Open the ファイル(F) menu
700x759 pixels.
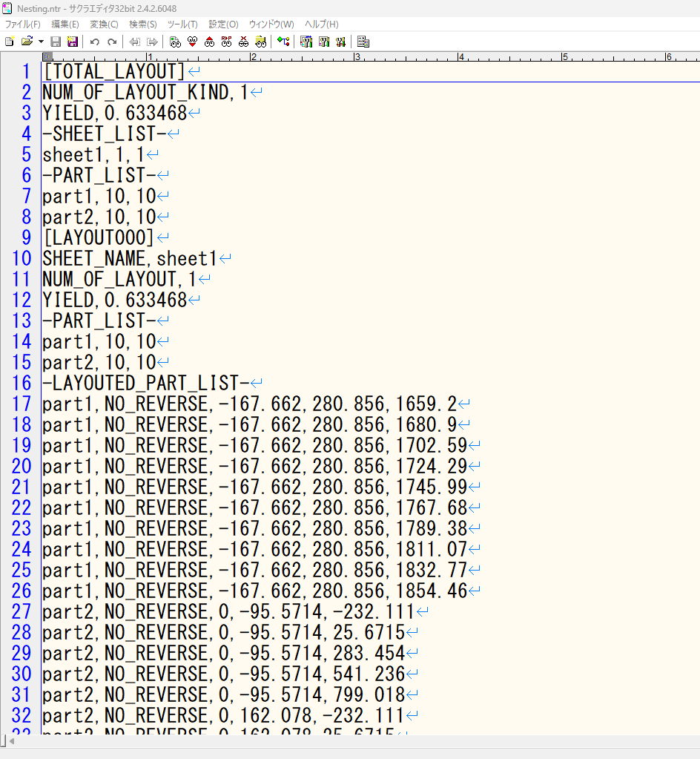coord(23,24)
